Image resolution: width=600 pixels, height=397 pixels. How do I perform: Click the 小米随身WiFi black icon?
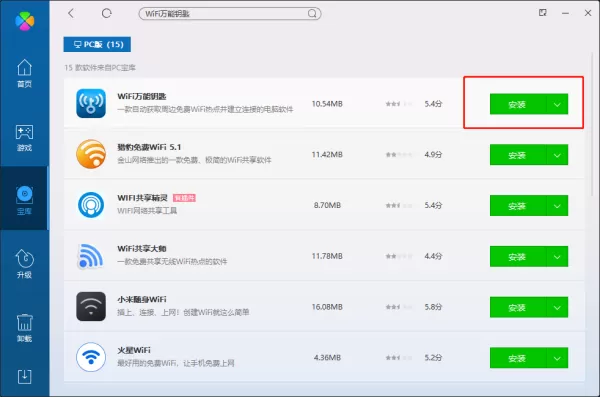91,307
